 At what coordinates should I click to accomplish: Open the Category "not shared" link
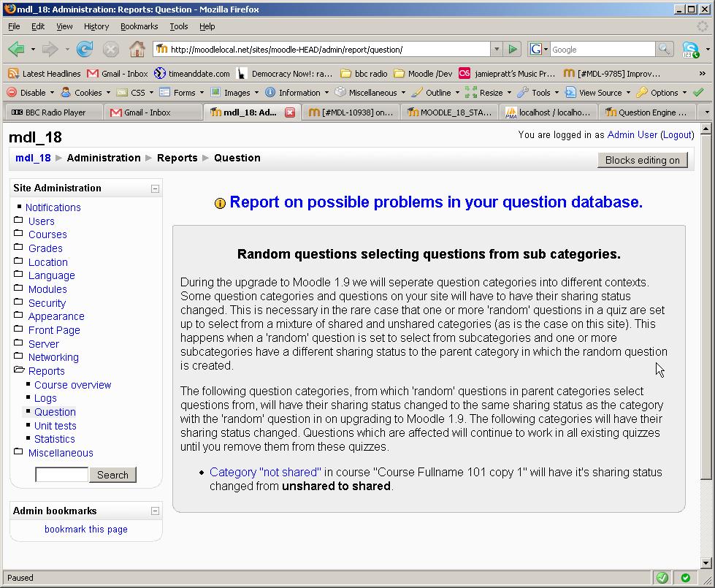pyautogui.click(x=265, y=473)
